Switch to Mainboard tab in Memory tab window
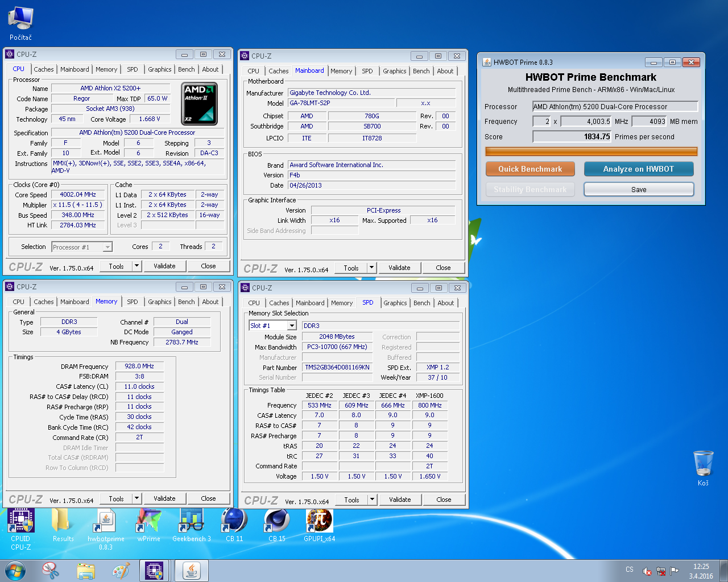Viewport: 728px width, 582px height. [75, 302]
